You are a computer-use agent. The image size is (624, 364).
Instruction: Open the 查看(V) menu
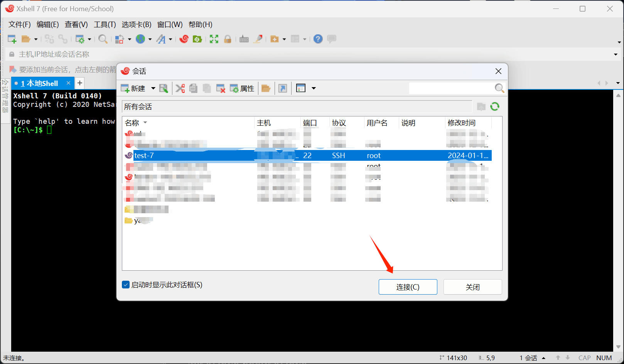click(x=76, y=25)
